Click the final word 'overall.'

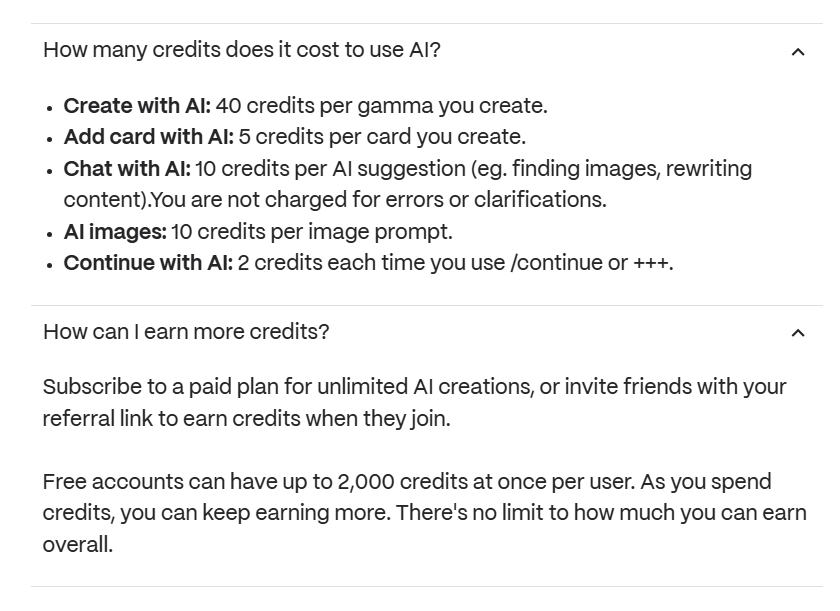(x=78, y=545)
